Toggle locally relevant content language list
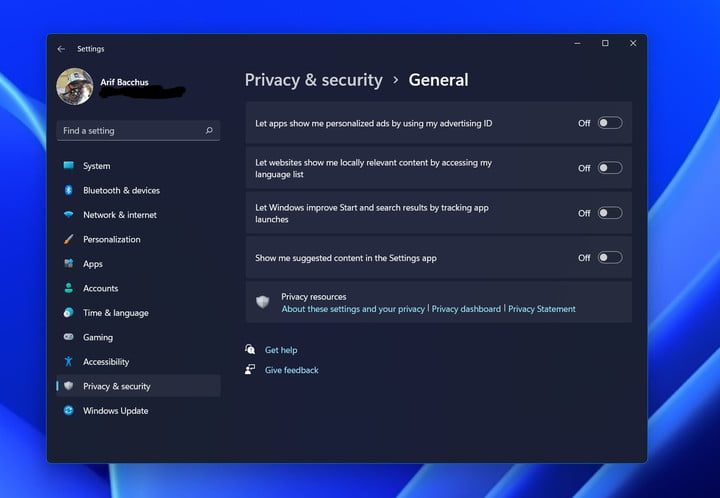Image resolution: width=720 pixels, height=498 pixels. point(610,168)
